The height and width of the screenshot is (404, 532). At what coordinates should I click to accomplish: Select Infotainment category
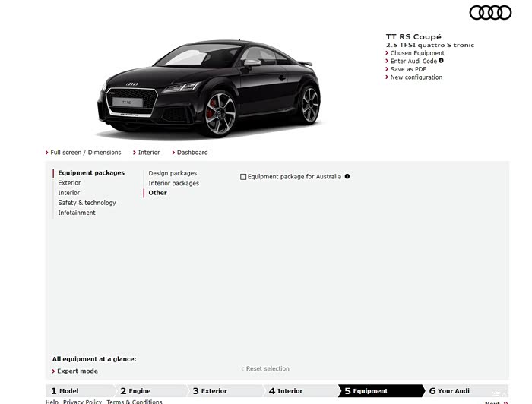point(77,213)
